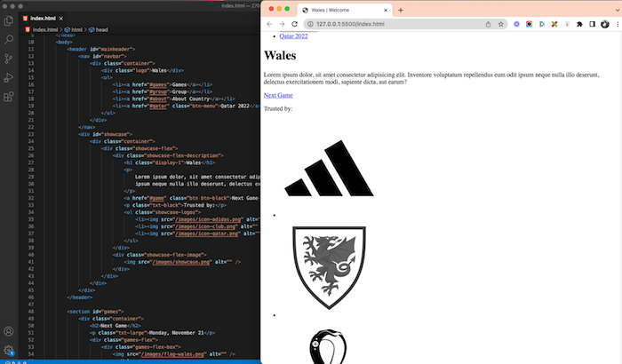Open the Chrome three-dot menu
The height and width of the screenshot is (364, 622).
618,24
